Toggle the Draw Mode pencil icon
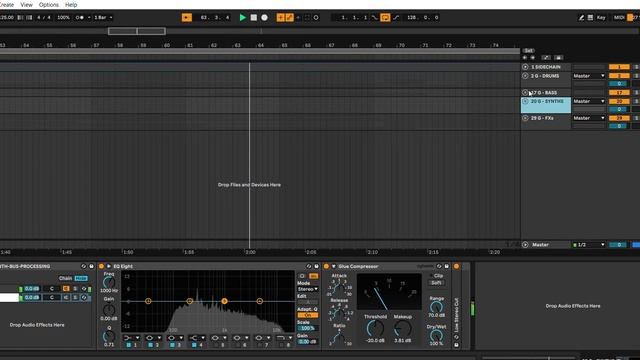The image size is (640, 360). point(581,18)
